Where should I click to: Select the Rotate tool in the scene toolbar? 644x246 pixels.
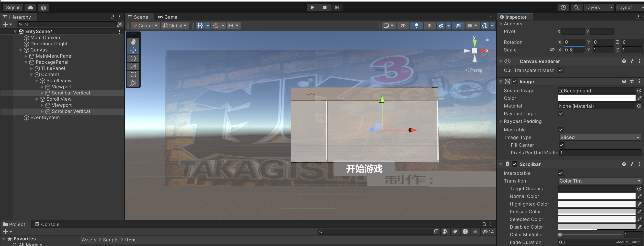133,58
